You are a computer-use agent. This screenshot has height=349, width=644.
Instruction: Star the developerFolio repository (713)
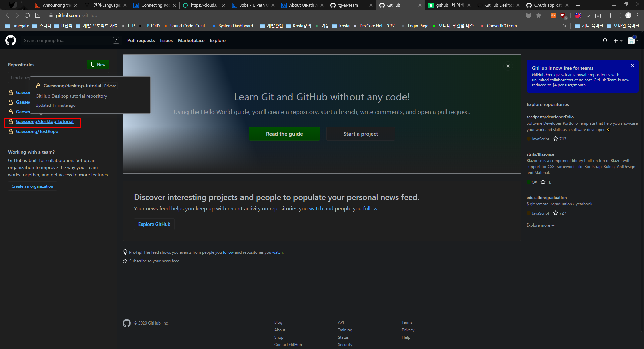(556, 139)
